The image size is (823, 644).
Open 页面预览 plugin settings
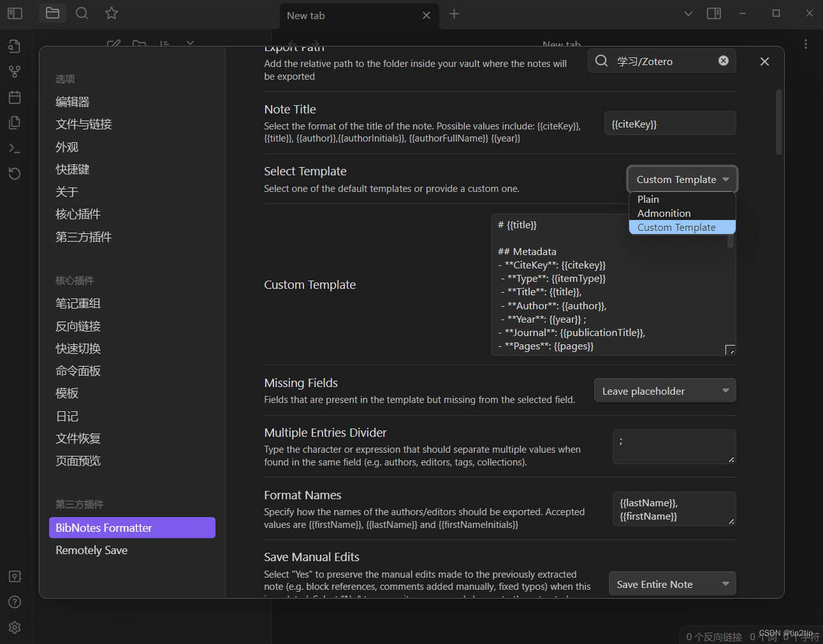pyautogui.click(x=78, y=461)
